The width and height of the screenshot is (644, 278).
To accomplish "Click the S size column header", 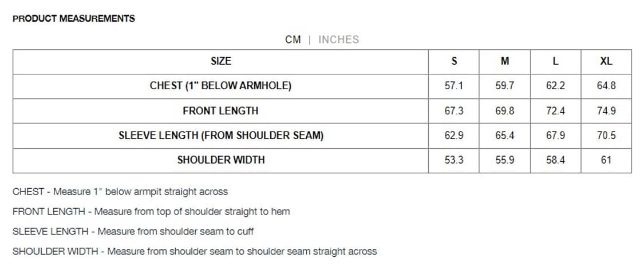I will (x=454, y=61).
